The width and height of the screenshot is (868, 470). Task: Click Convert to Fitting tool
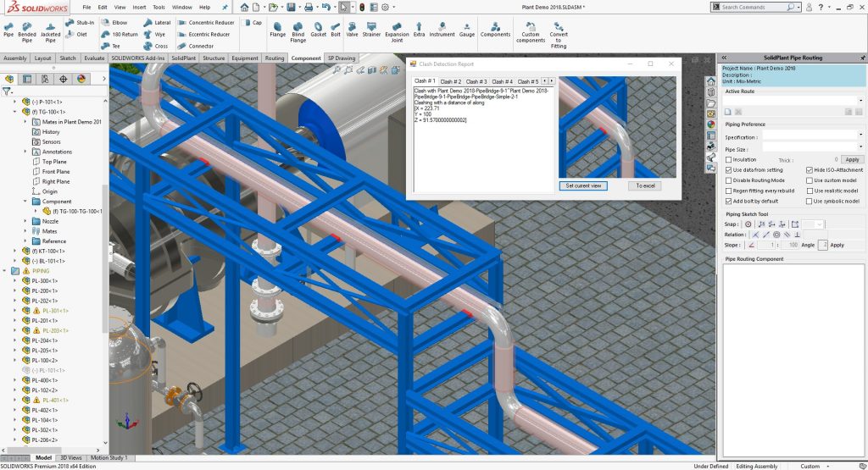[x=559, y=36]
